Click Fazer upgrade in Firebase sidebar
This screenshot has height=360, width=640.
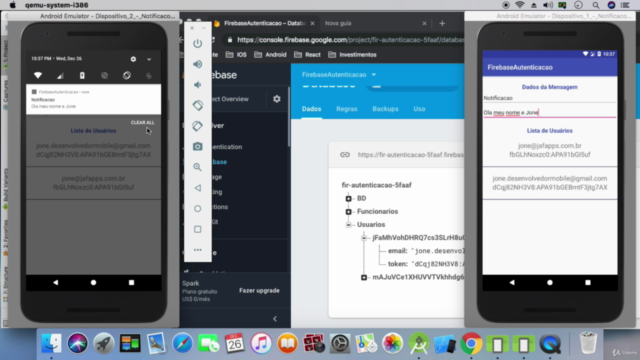[259, 291]
